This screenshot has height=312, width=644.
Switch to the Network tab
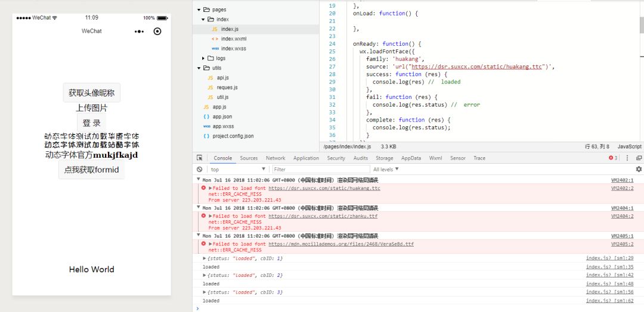(x=275, y=158)
